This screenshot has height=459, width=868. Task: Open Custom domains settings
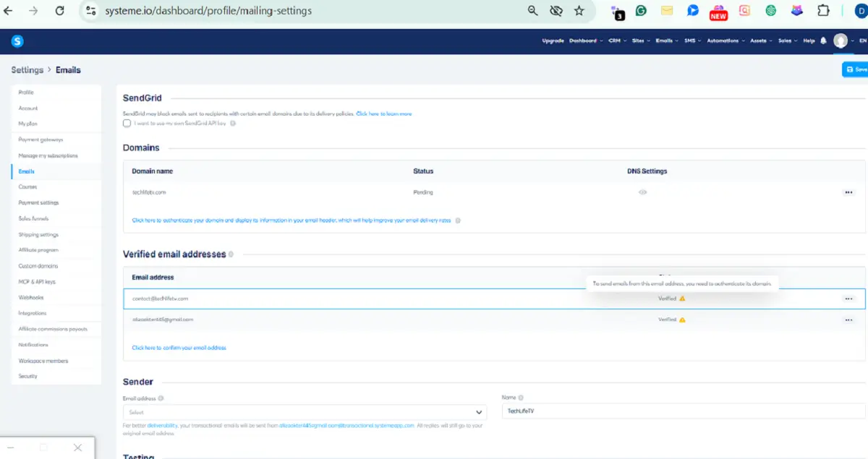click(38, 266)
